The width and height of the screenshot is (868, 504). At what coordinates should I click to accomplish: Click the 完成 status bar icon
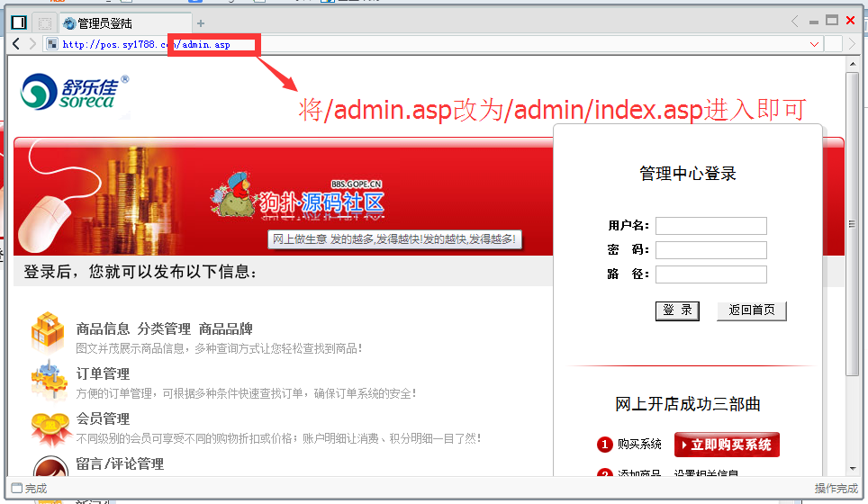(17, 488)
